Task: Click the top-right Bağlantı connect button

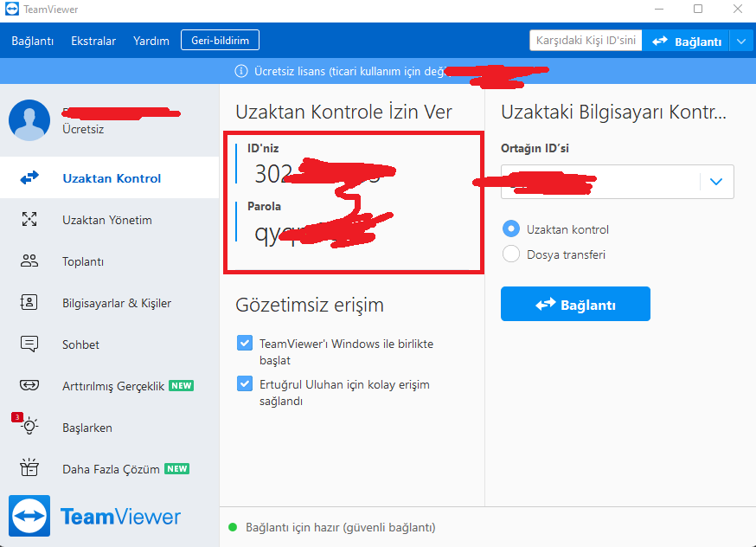Action: point(686,42)
